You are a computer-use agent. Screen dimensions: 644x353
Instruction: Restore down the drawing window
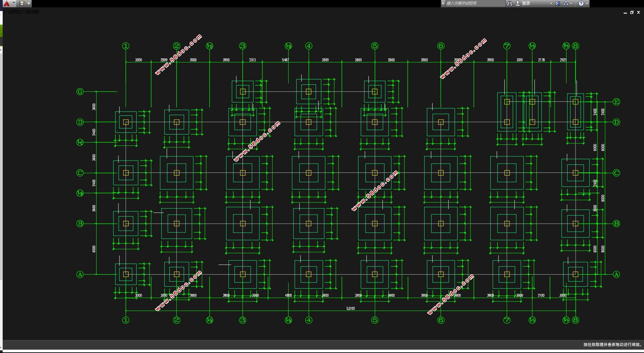[632, 12]
